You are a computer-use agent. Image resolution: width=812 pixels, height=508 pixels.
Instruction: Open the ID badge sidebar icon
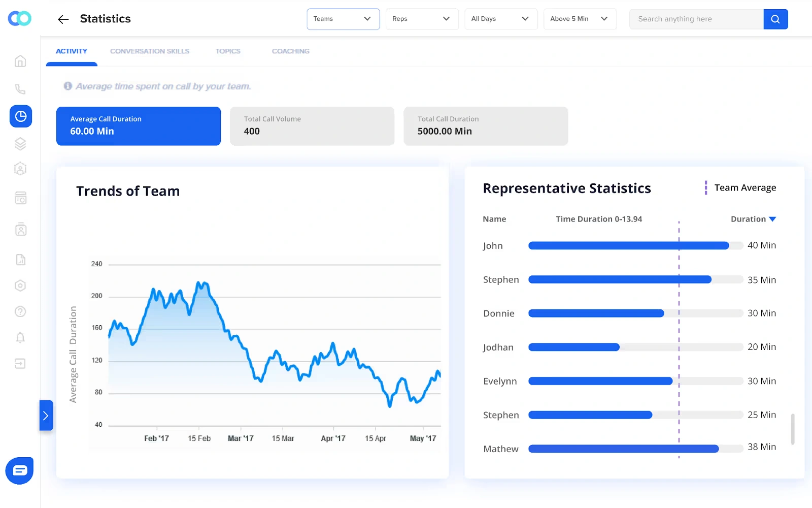point(20,229)
